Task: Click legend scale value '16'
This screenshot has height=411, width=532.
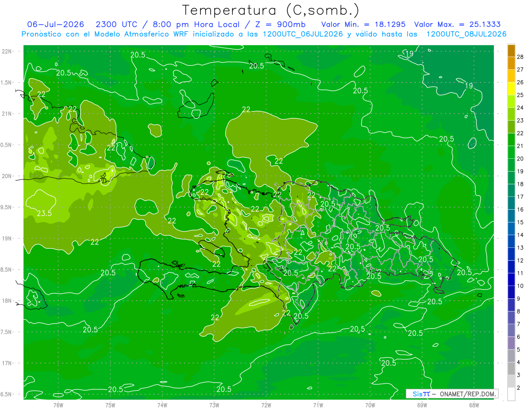Action: point(520,210)
